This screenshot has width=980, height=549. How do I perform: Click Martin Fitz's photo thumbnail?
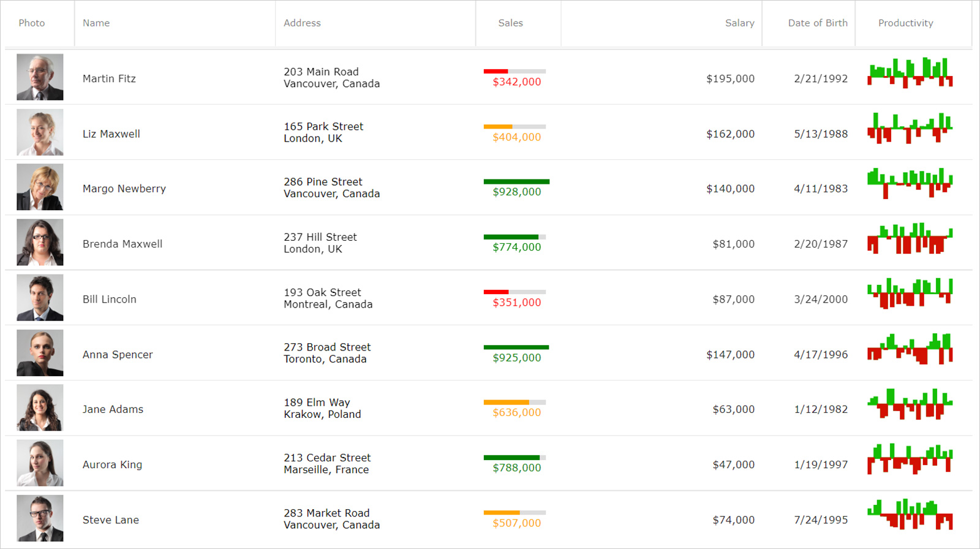[40, 77]
